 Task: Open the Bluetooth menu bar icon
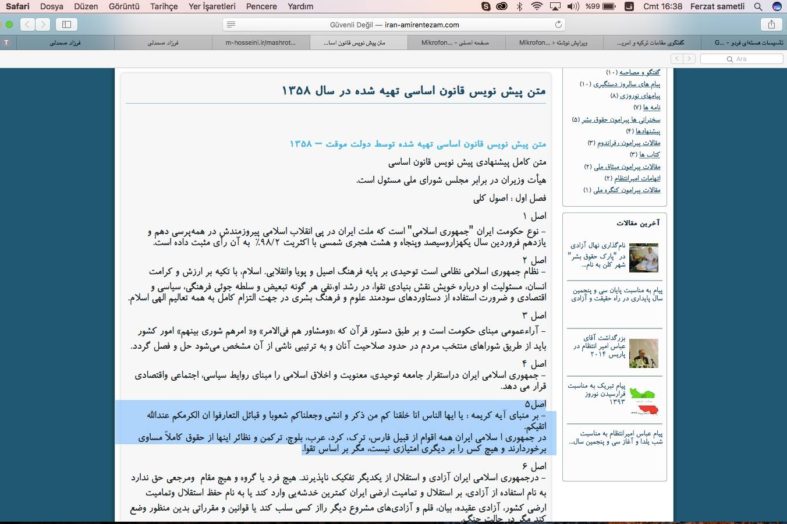coord(519,7)
